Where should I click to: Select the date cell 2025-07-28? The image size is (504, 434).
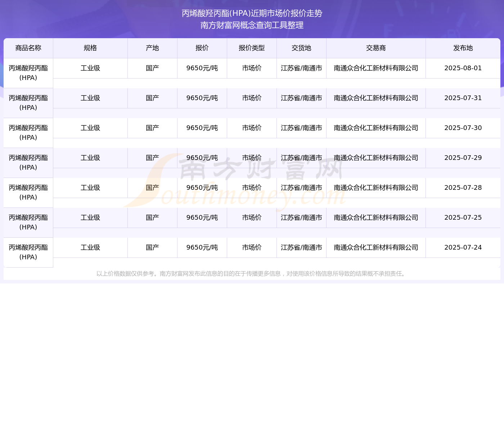pyautogui.click(x=463, y=188)
